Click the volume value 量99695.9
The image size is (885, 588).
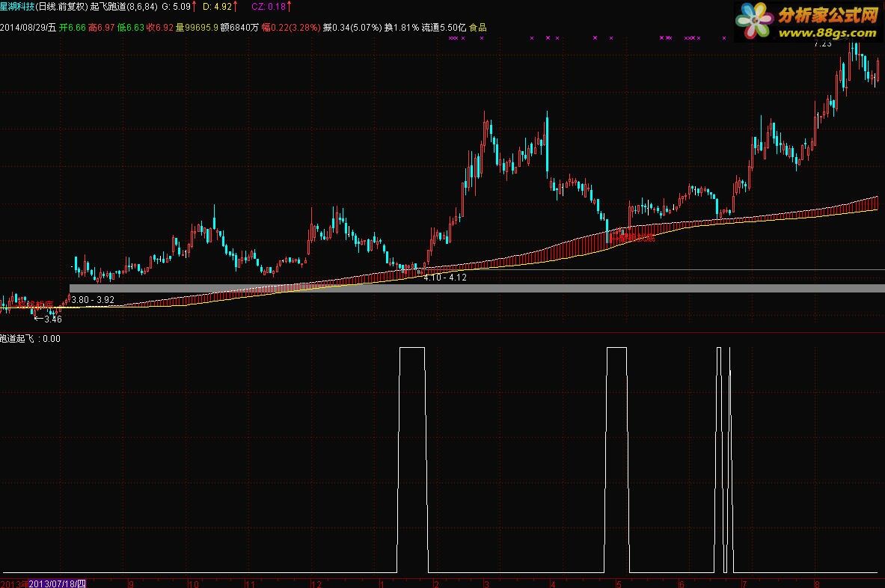(x=197, y=27)
